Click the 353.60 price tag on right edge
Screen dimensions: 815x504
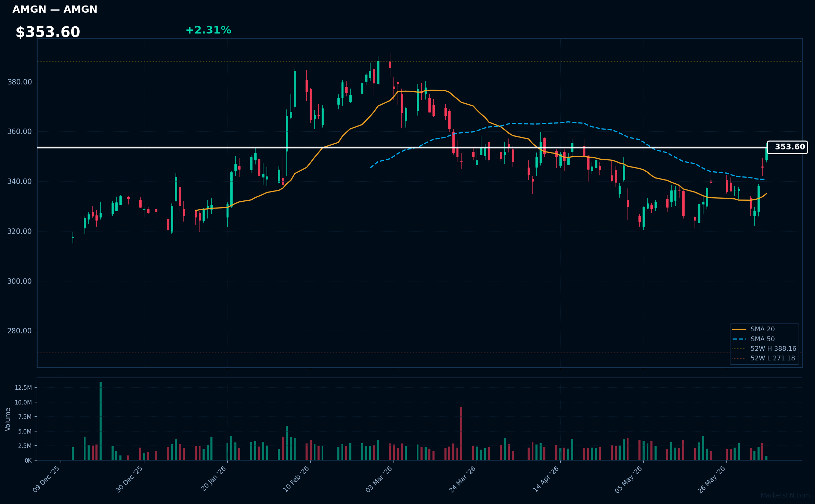[787, 147]
